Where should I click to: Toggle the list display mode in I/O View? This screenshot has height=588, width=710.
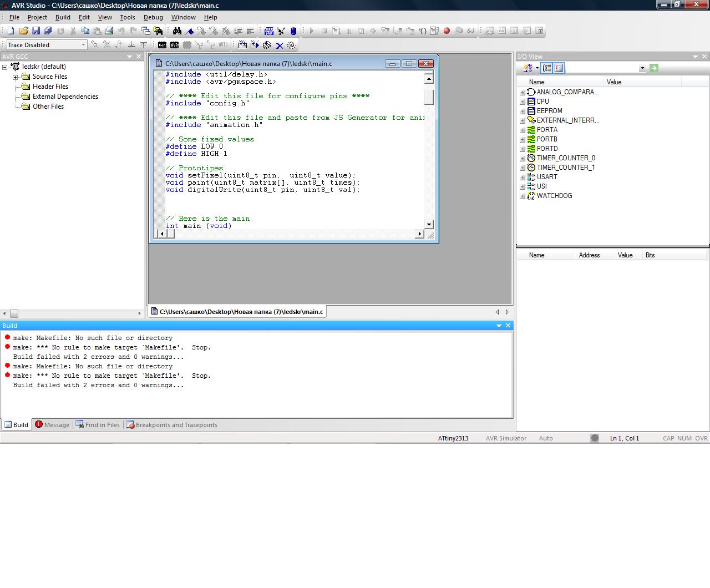(x=559, y=68)
